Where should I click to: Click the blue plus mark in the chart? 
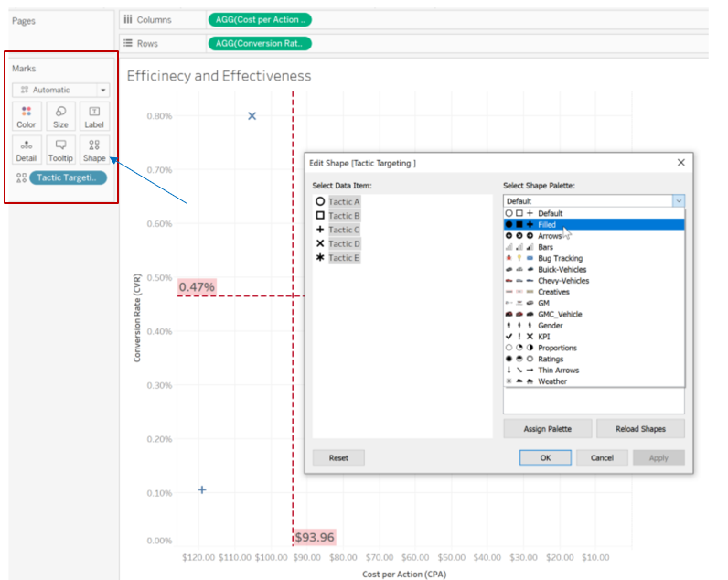pos(202,489)
